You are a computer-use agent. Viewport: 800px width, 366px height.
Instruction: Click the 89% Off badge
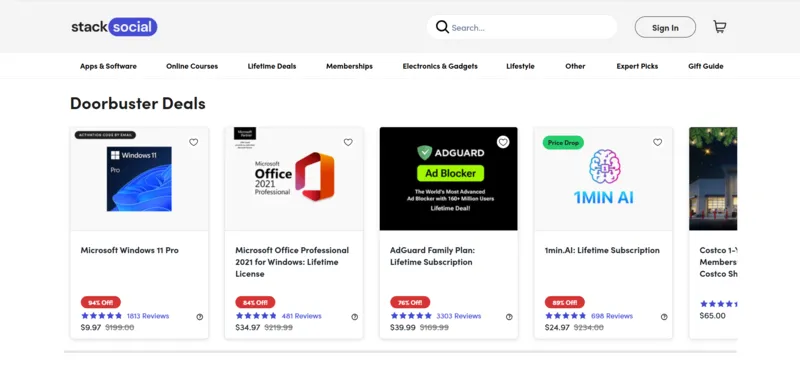(565, 302)
